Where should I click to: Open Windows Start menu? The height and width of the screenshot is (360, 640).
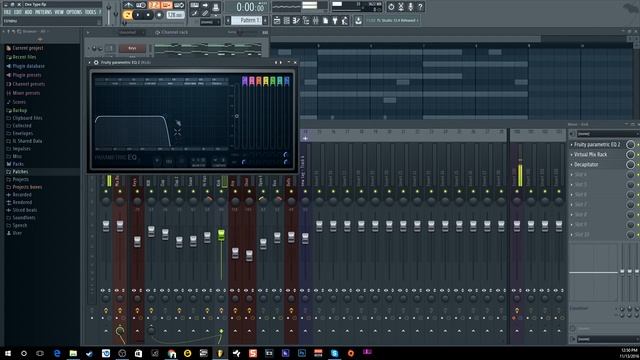(8, 353)
